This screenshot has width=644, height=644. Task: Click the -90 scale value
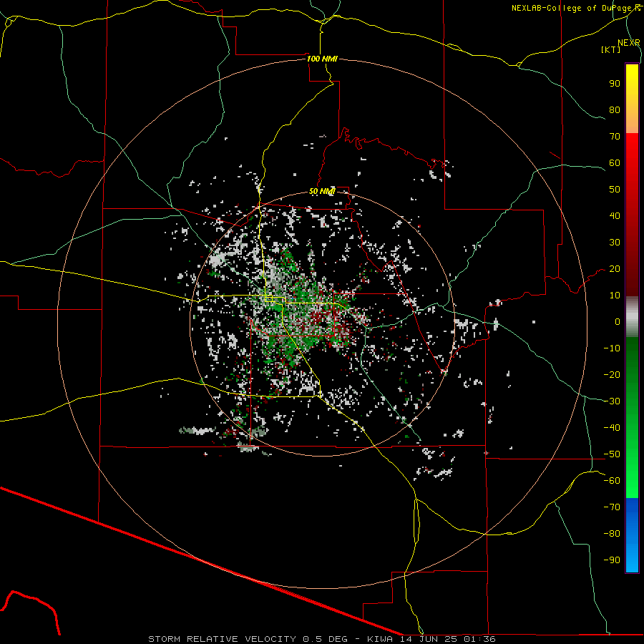[612, 560]
